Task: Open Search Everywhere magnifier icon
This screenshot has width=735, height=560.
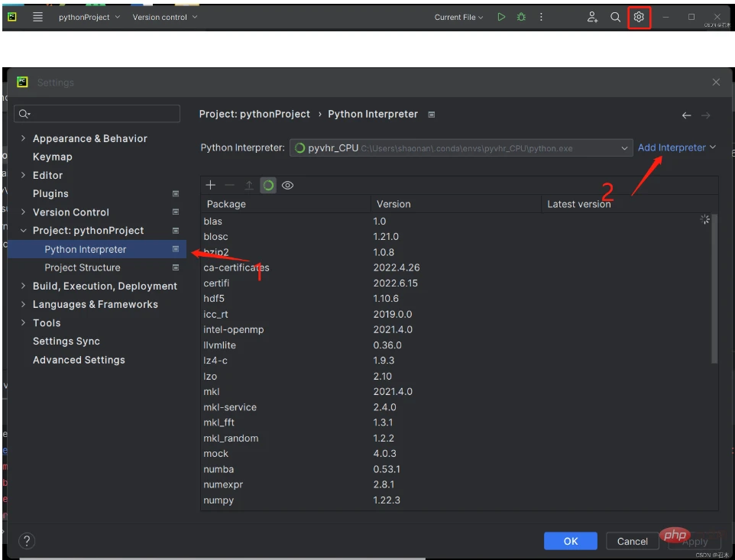Action: point(615,17)
